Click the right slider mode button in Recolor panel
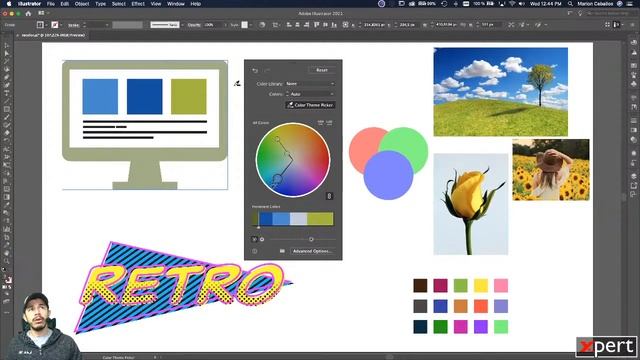Screen dimensions: 640x360 (x=262, y=239)
